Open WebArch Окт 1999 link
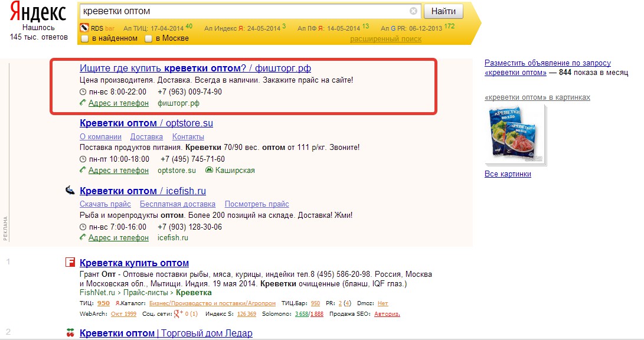Screen dimensions: 644x340 point(123,313)
